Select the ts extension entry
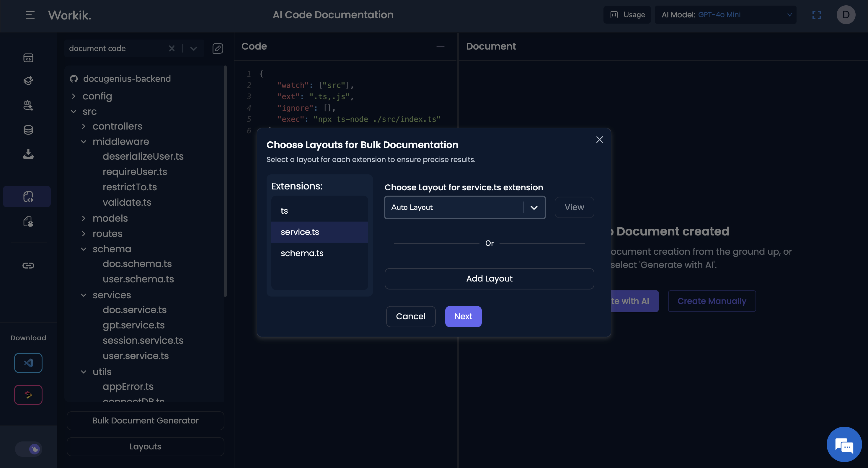The image size is (868, 468). [x=284, y=211]
